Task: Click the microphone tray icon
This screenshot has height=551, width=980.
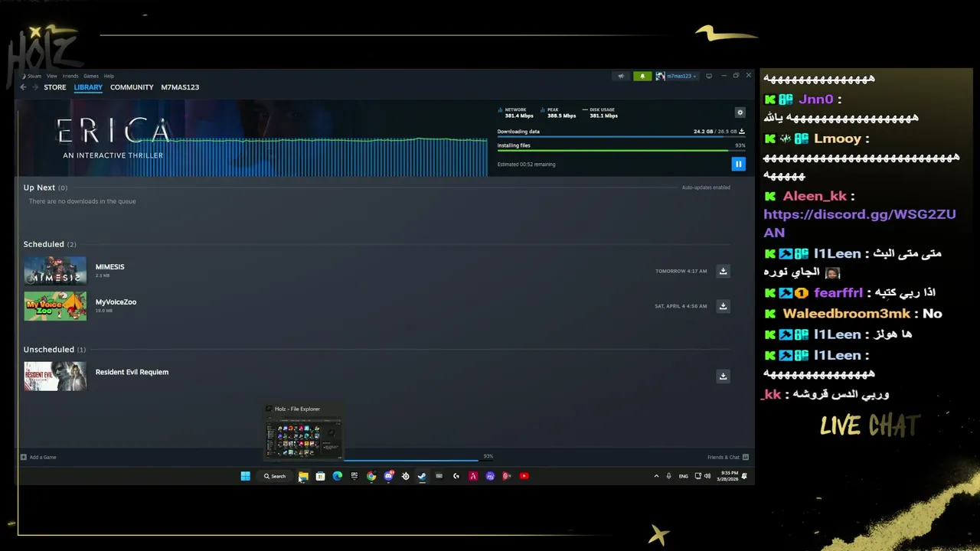Action: (668, 476)
